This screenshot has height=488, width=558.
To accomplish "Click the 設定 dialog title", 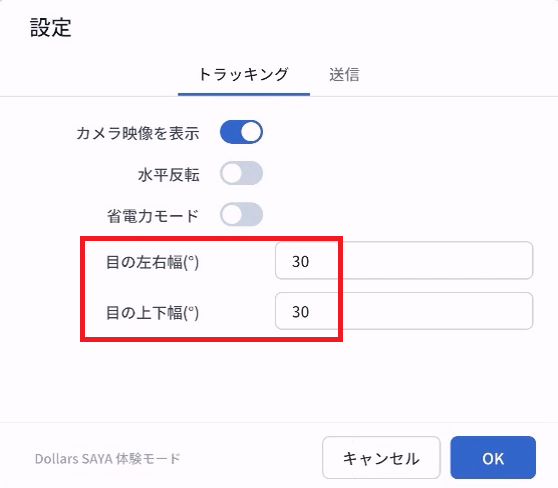I will 51,27.
